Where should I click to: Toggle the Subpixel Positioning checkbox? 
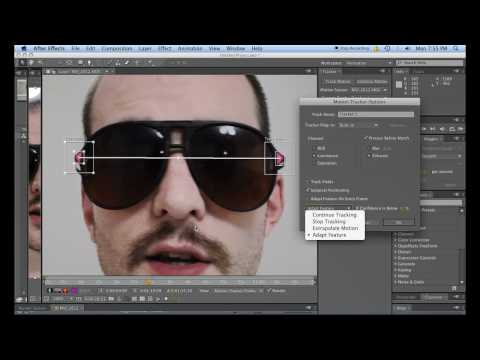point(308,190)
